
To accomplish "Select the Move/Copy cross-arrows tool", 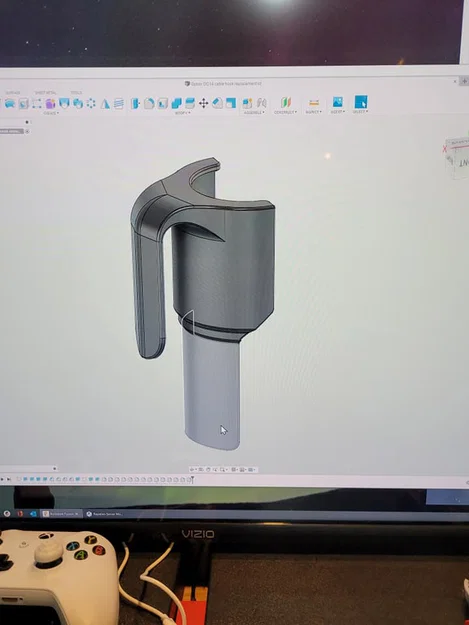I will pos(204,104).
